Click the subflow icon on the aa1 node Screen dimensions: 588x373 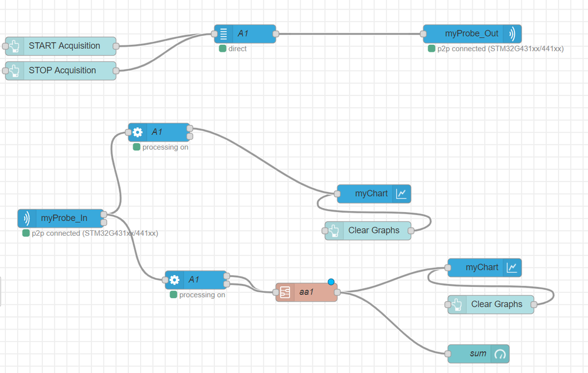[x=285, y=292]
